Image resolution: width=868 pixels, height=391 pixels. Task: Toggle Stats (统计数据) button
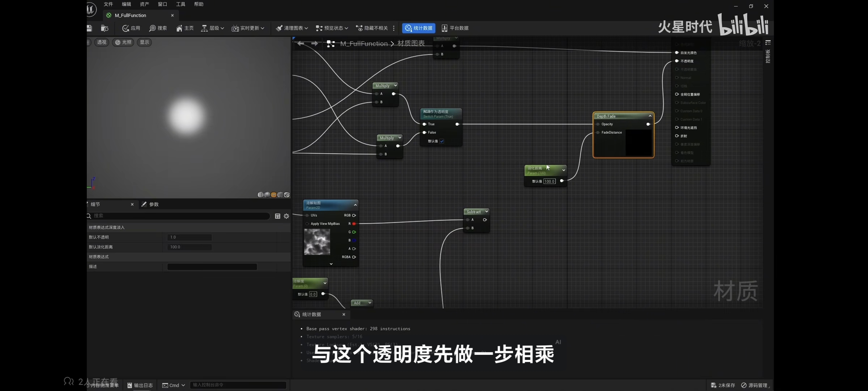pos(418,28)
